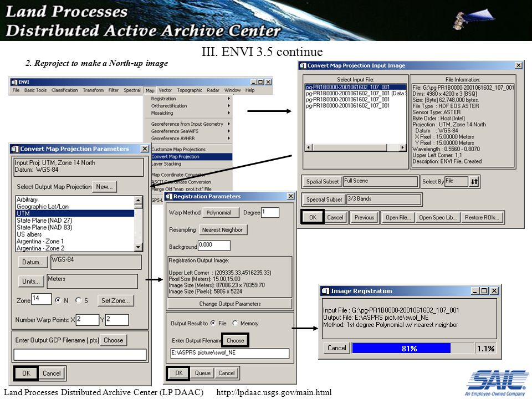This screenshot has height=399, width=532.
Task: Click Number Warp Points Y field
Action: (117, 320)
